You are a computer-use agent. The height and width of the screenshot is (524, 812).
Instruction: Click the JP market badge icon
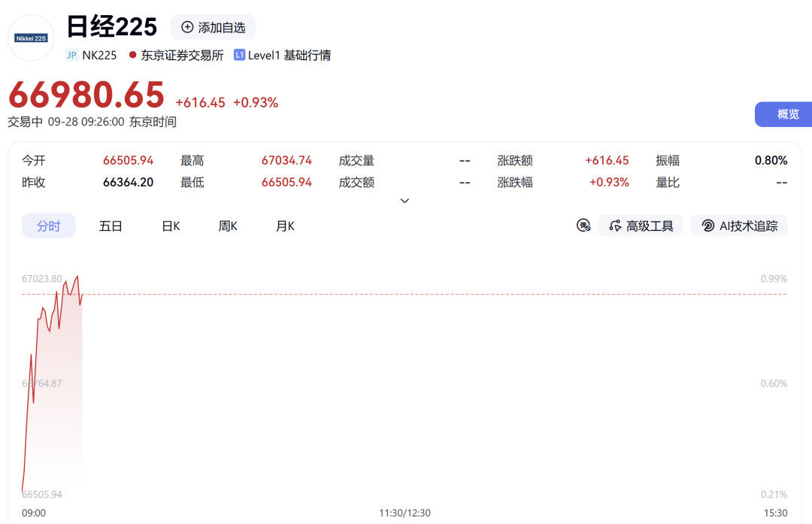coord(71,55)
